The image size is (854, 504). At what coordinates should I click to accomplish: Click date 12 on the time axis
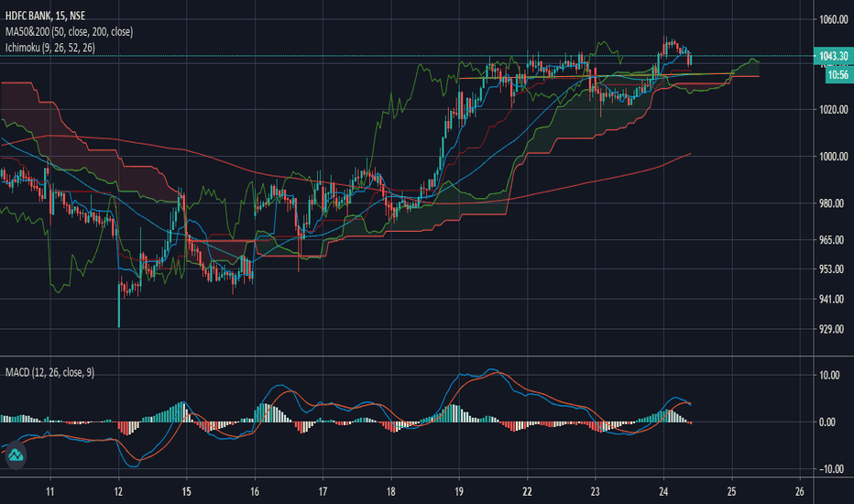(118, 491)
